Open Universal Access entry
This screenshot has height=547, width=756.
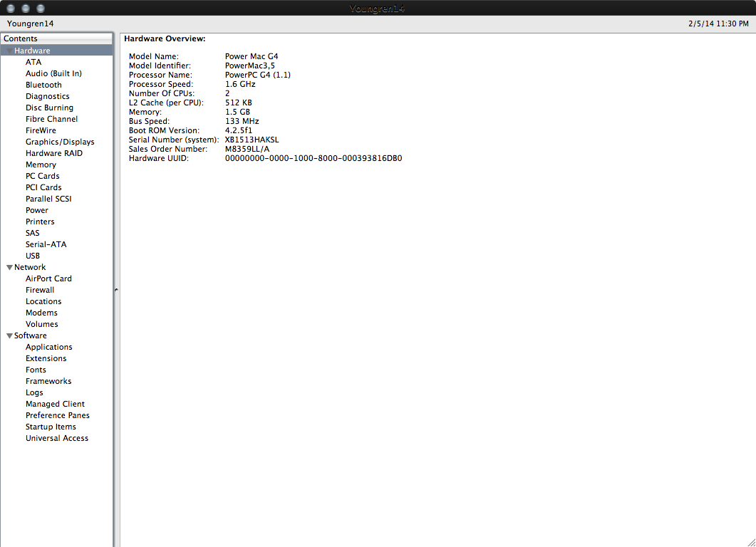pyautogui.click(x=57, y=438)
